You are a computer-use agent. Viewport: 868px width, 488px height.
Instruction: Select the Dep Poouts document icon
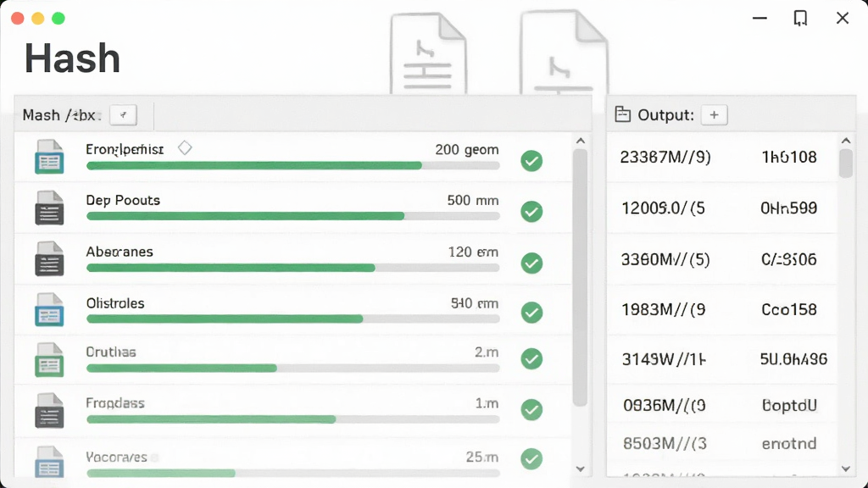pyautogui.click(x=49, y=208)
